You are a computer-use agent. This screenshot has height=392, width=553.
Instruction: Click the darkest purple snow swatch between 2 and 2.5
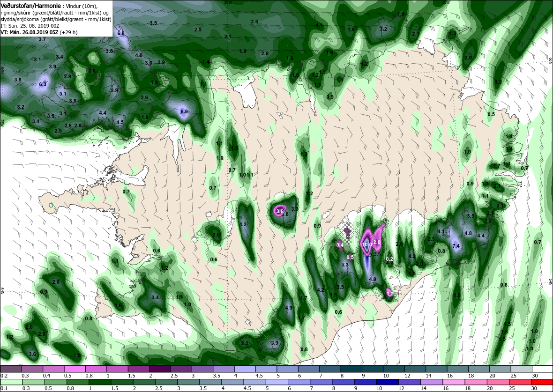160,369
